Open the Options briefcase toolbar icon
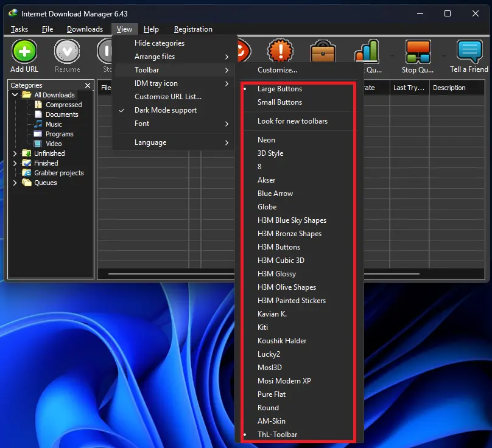The width and height of the screenshot is (492, 448). 323,51
